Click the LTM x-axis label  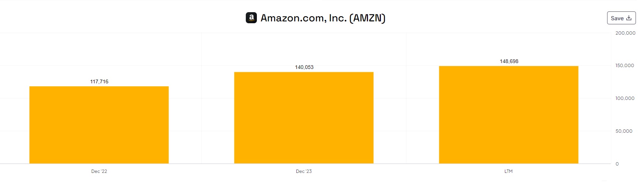[x=509, y=171]
